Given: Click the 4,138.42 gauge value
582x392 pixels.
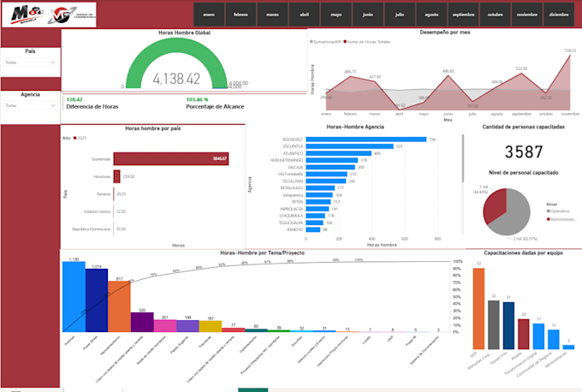Looking at the screenshot, I should pyautogui.click(x=176, y=79).
